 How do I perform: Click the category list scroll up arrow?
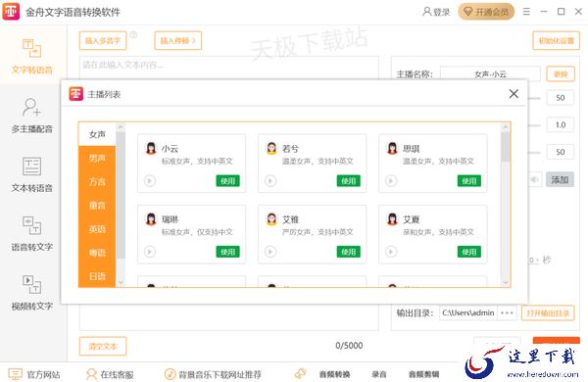(x=121, y=127)
